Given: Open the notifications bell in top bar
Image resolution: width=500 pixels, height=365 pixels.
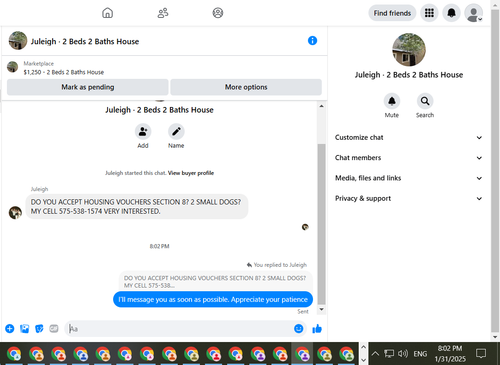Looking at the screenshot, I should tap(451, 13).
